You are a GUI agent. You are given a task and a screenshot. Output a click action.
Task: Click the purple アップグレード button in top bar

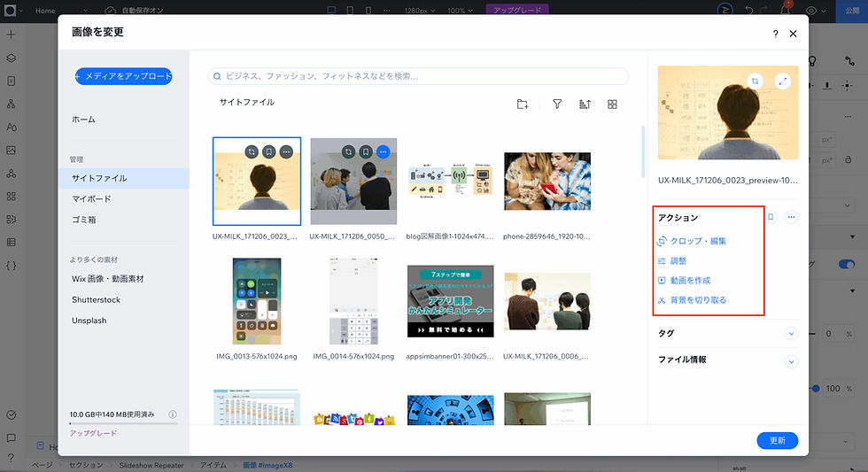click(x=517, y=10)
